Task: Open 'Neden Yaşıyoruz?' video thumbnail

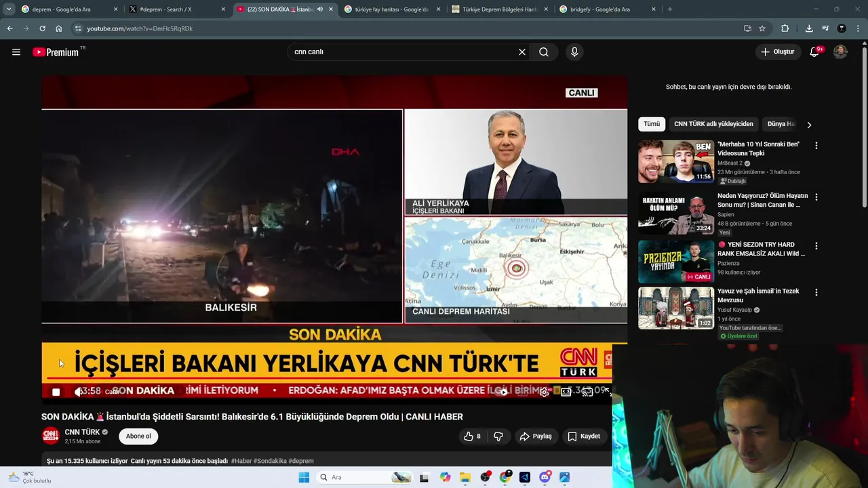Action: coord(675,213)
